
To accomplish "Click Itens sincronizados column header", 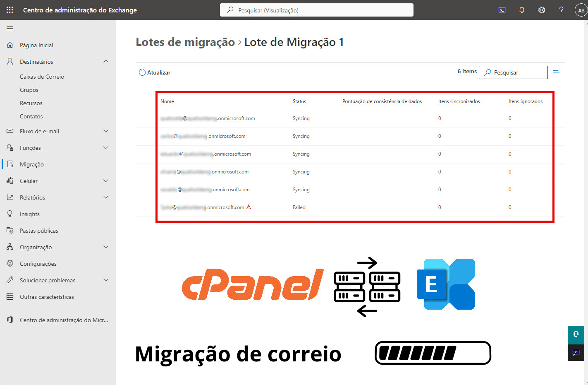I will 459,101.
